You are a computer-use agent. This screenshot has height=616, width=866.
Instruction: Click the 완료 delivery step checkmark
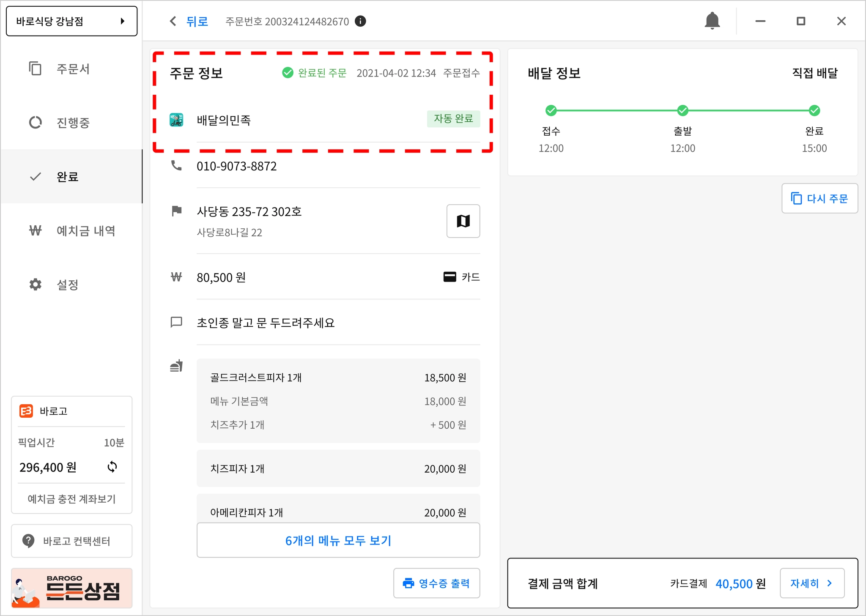point(814,111)
